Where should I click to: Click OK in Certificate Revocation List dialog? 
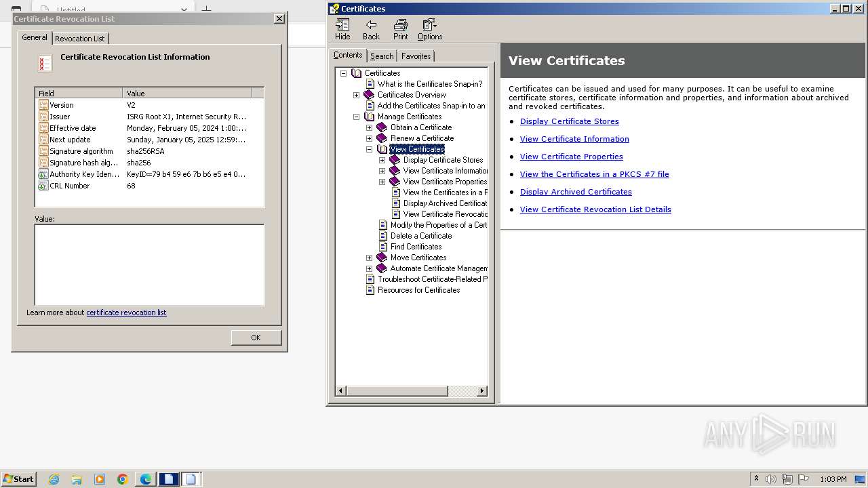(256, 338)
